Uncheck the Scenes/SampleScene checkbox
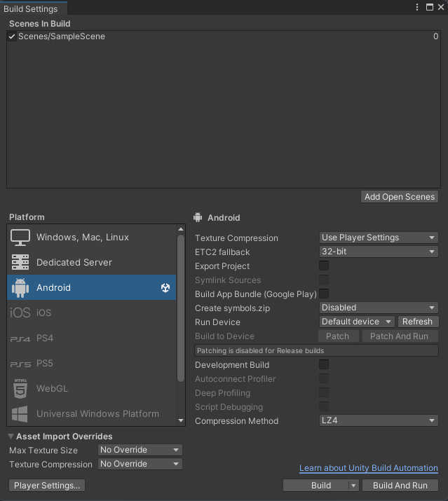The image size is (448, 501). [12, 36]
